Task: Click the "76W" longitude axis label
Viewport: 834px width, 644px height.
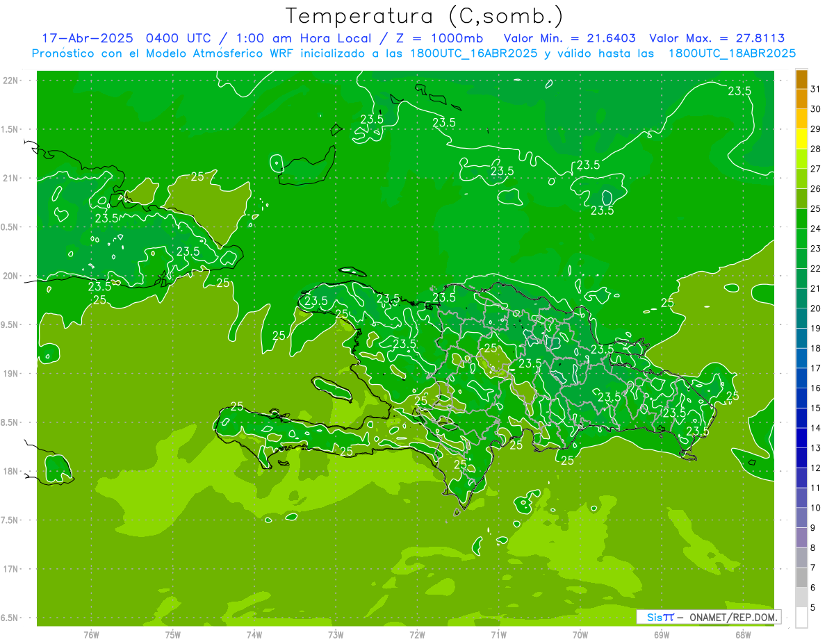Action: pos(91,635)
